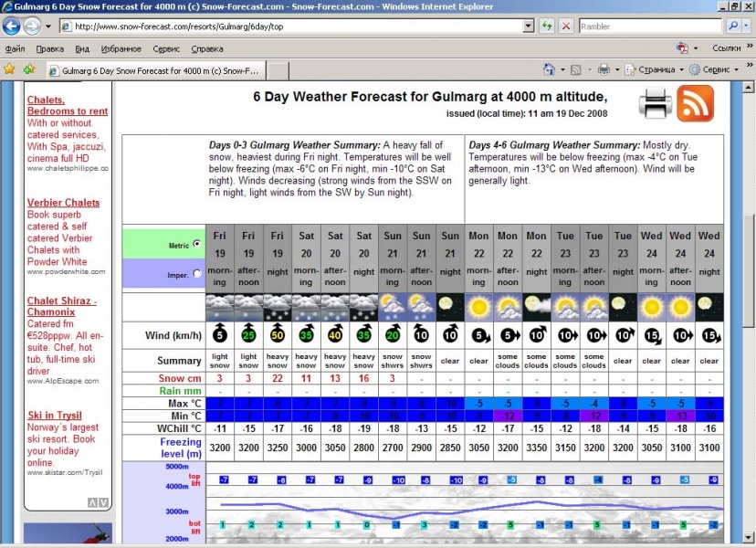Click the vertical page scrollbar
Image resolution: width=756 pixels, height=548 pixels.
(x=749, y=274)
